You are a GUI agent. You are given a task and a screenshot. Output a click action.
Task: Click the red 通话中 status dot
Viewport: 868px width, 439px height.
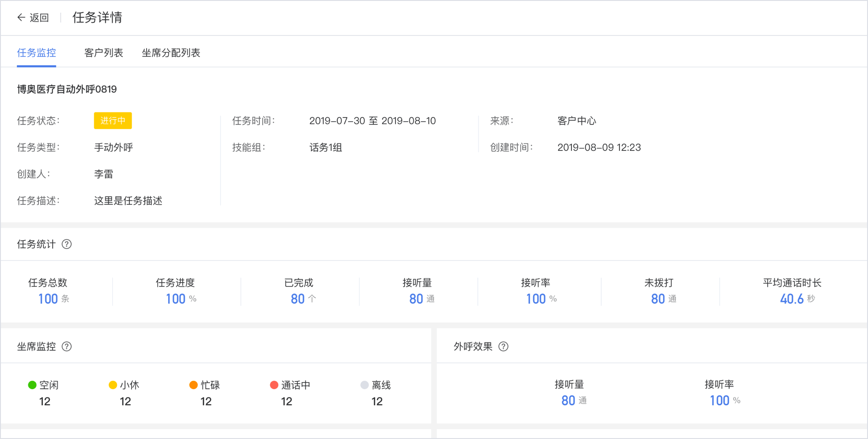pos(274,385)
